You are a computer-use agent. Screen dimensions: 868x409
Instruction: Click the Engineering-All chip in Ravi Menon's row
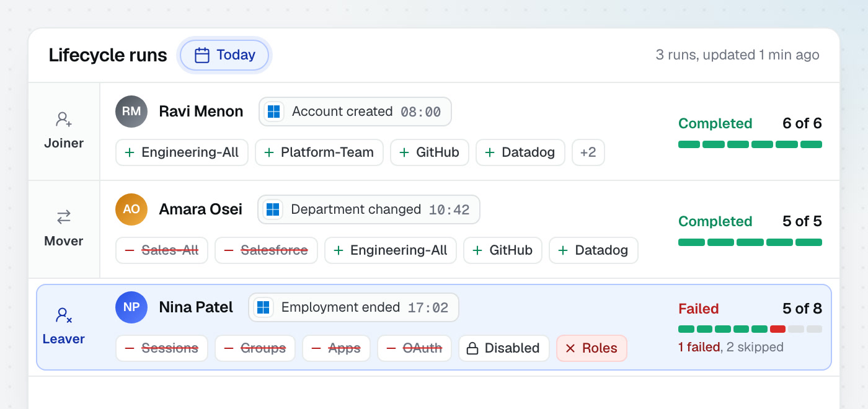click(182, 152)
